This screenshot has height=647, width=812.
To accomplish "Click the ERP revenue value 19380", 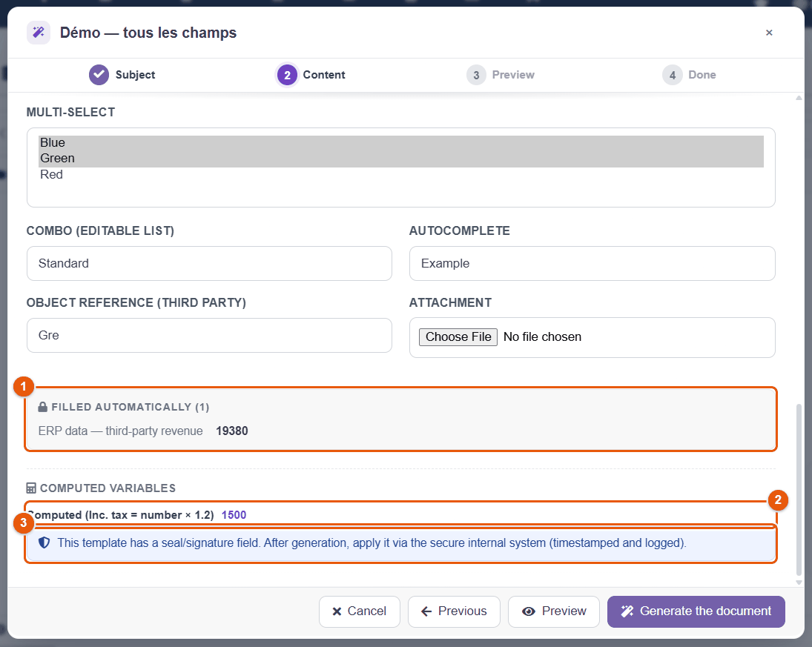I will 232,431.
